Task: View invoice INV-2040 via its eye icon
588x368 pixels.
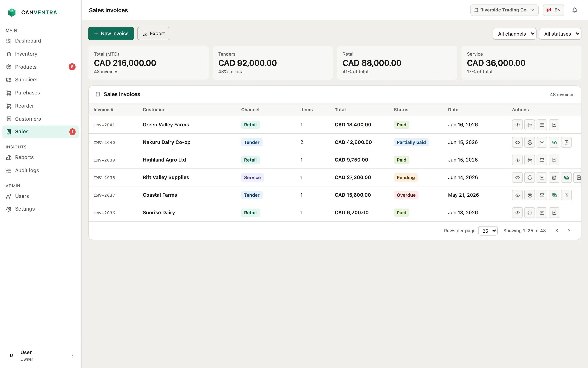Action: [x=517, y=142]
